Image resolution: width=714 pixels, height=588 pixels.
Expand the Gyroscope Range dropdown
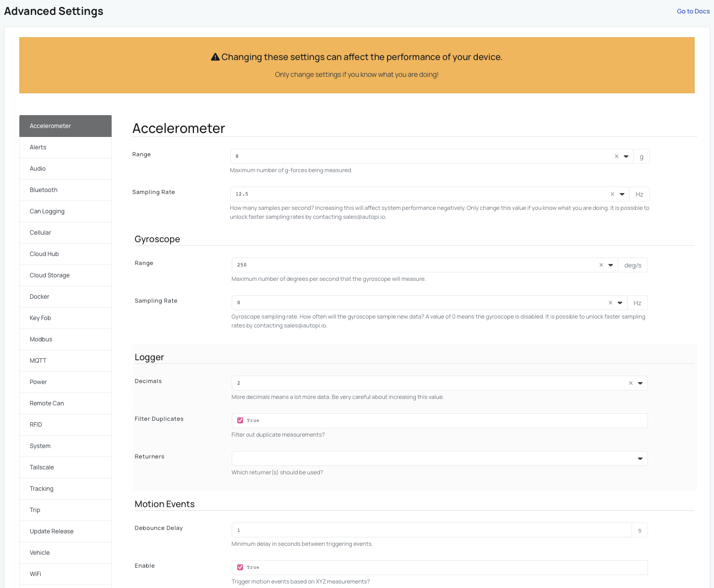coord(611,265)
